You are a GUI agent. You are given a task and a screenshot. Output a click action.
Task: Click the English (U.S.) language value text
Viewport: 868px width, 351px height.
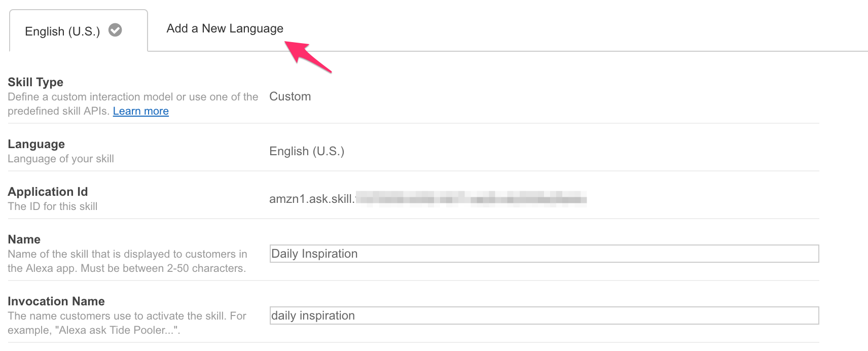click(307, 151)
